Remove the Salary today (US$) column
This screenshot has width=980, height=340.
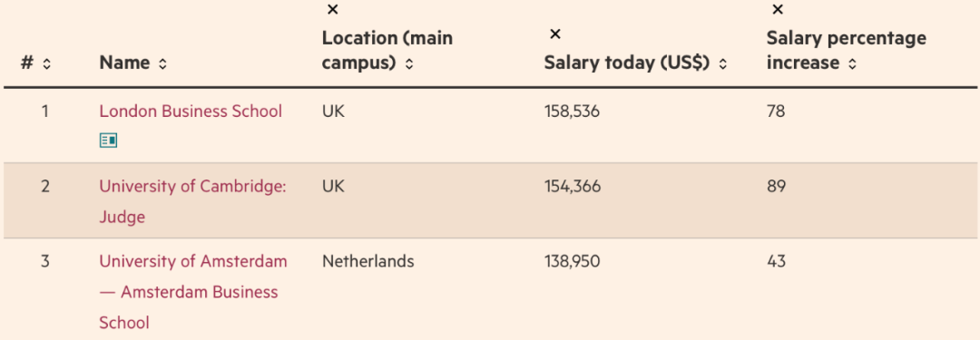555,34
